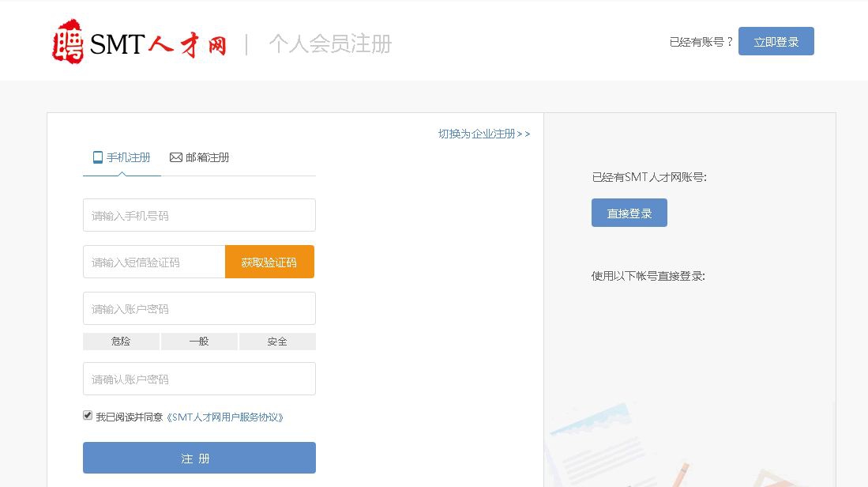Viewport: 868px width, 487px height.
Task: Click the 危险 password strength indicator
Action: click(121, 342)
